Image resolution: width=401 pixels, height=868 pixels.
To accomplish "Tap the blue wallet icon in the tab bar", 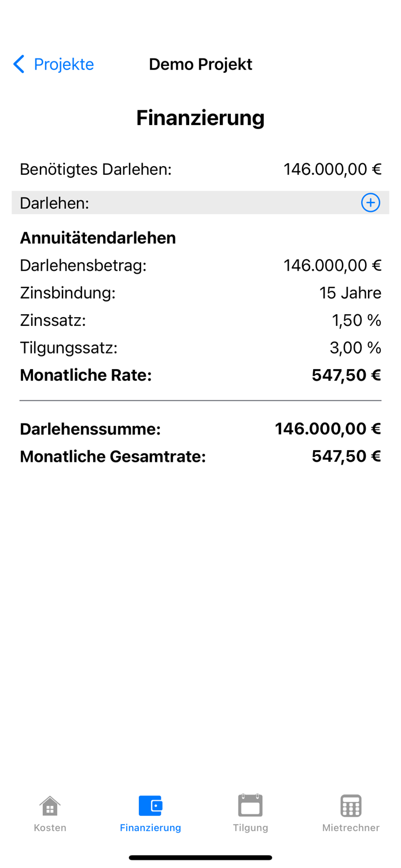I will point(150,806).
